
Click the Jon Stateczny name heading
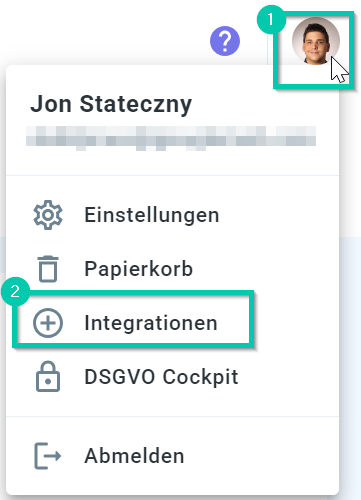point(111,104)
